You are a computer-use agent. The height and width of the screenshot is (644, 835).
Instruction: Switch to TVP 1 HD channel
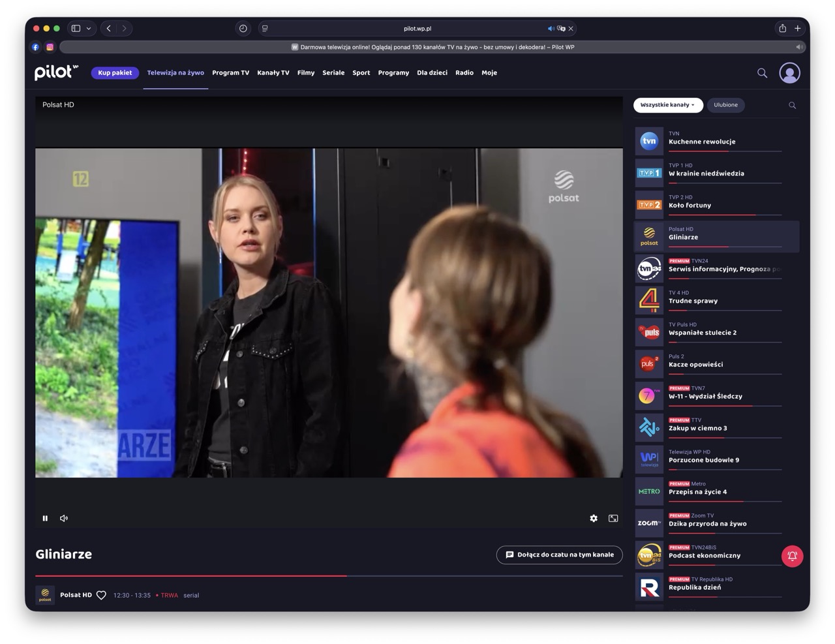click(x=716, y=172)
